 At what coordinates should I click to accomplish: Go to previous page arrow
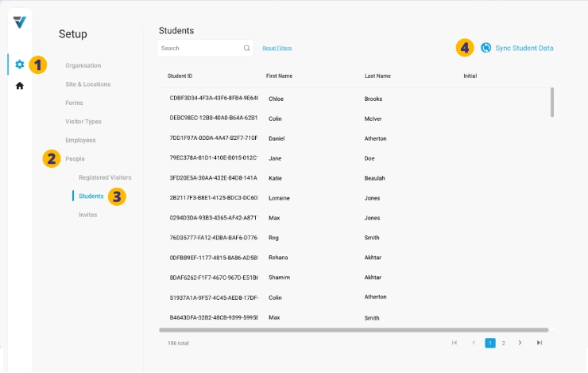click(474, 343)
